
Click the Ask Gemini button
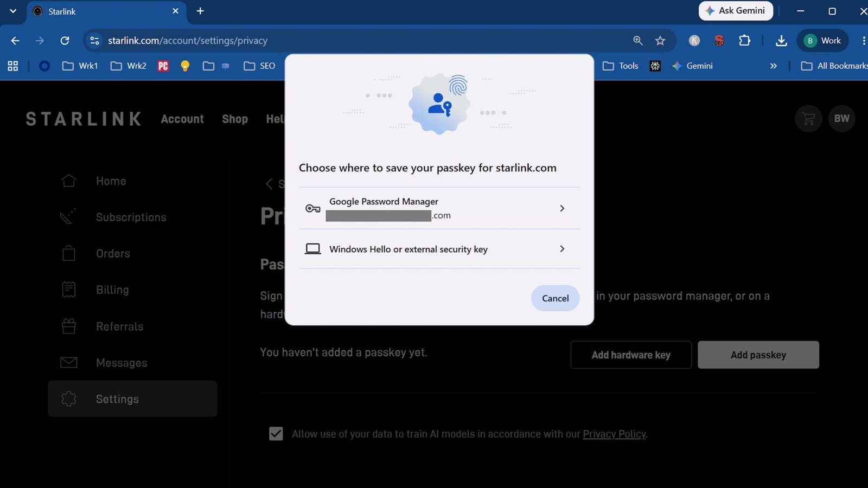736,11
